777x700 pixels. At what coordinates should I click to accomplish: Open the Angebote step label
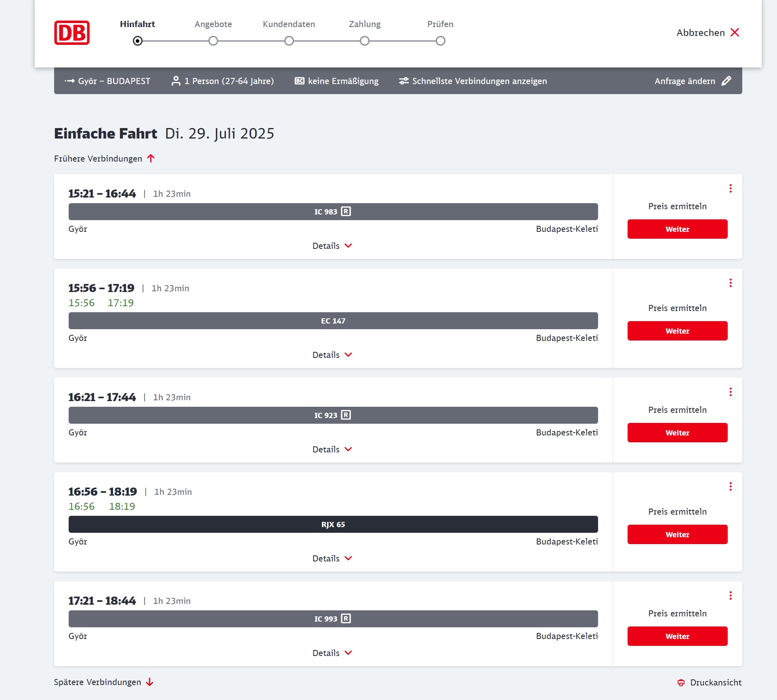pyautogui.click(x=213, y=24)
